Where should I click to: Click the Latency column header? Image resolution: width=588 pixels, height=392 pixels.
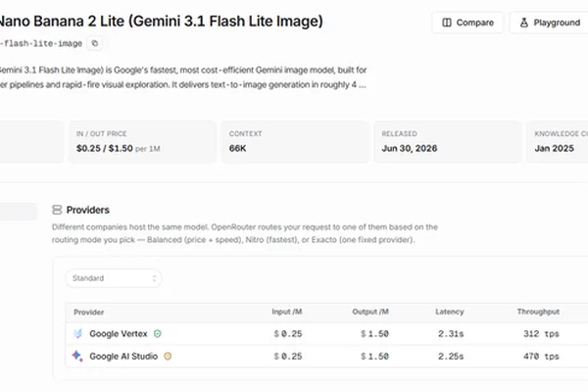[450, 312]
